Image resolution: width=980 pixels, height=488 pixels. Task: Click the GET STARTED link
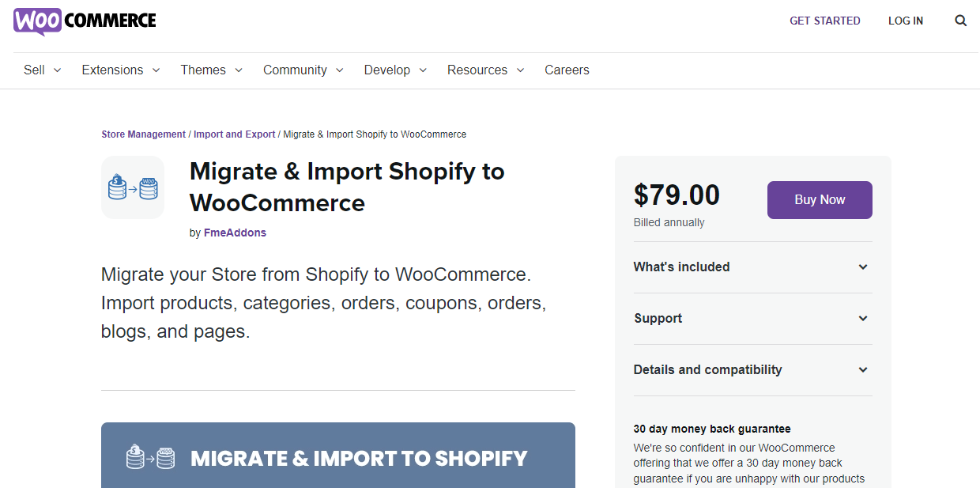[x=825, y=21]
